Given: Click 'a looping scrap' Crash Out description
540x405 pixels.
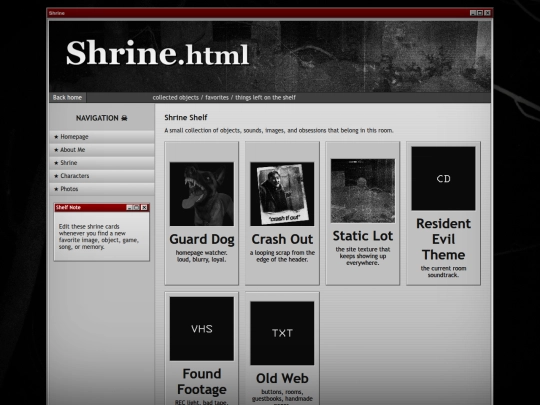Looking at the screenshot, I should pyautogui.click(x=282, y=256).
